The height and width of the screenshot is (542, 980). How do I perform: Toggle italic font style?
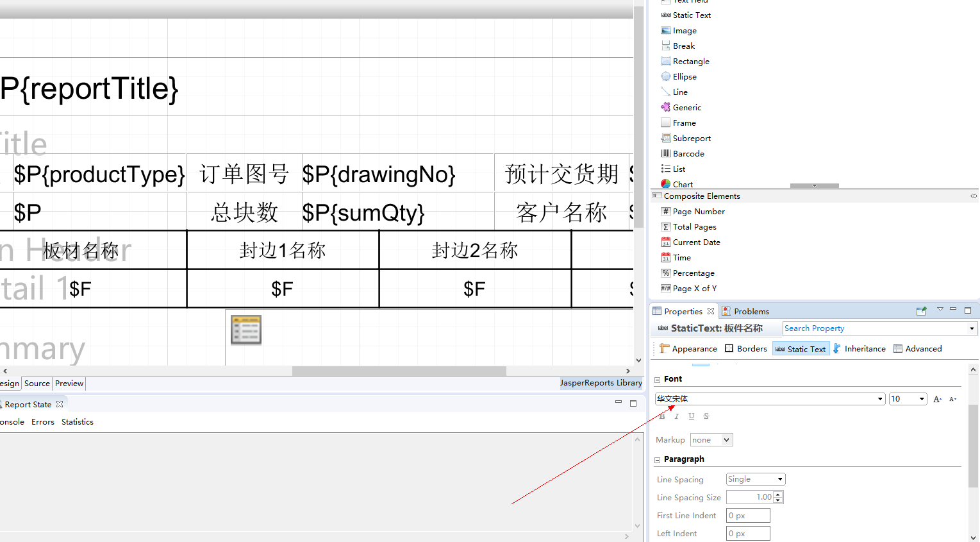[676, 416]
